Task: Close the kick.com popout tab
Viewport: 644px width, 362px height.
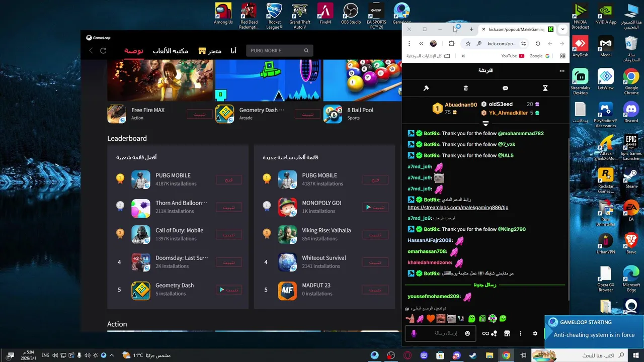Action: tap(484, 29)
